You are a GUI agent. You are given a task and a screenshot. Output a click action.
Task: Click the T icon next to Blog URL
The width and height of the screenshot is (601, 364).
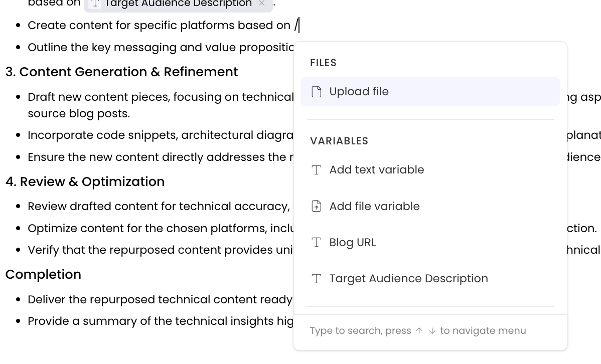tap(317, 243)
